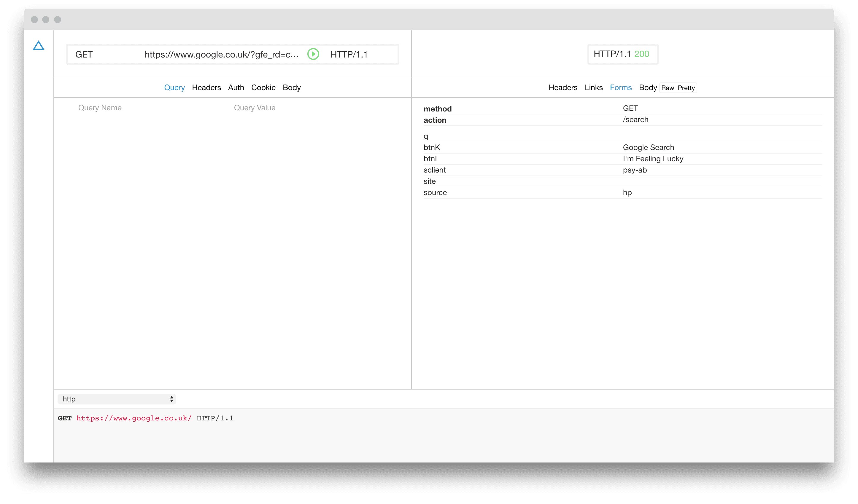Click the 'btnK' form field name
This screenshot has width=858, height=504.
click(432, 147)
